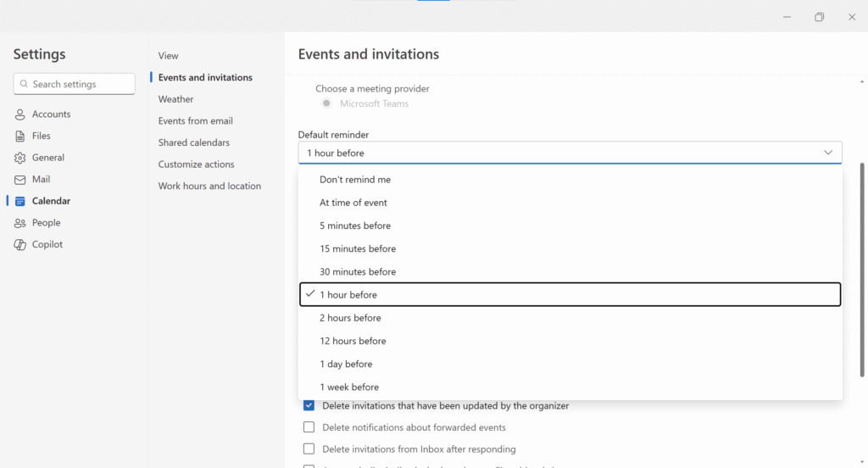Choose 15 minutes before reminder option
The height and width of the screenshot is (468, 868).
[x=358, y=249]
